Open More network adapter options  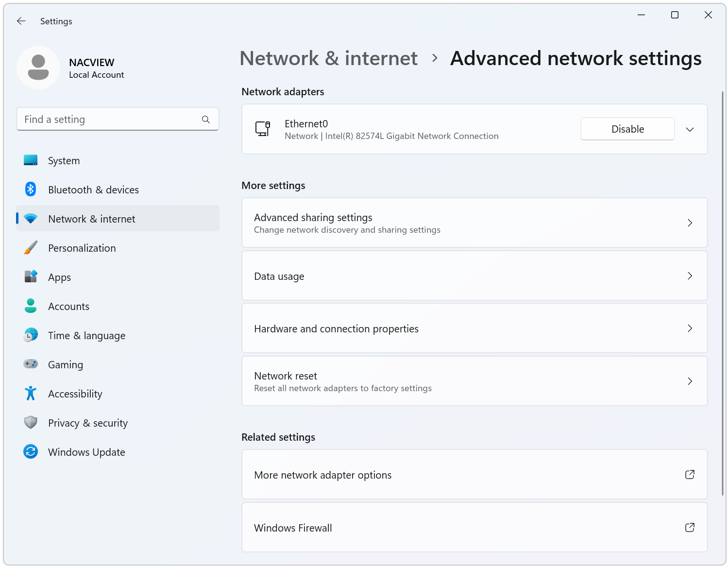point(474,475)
